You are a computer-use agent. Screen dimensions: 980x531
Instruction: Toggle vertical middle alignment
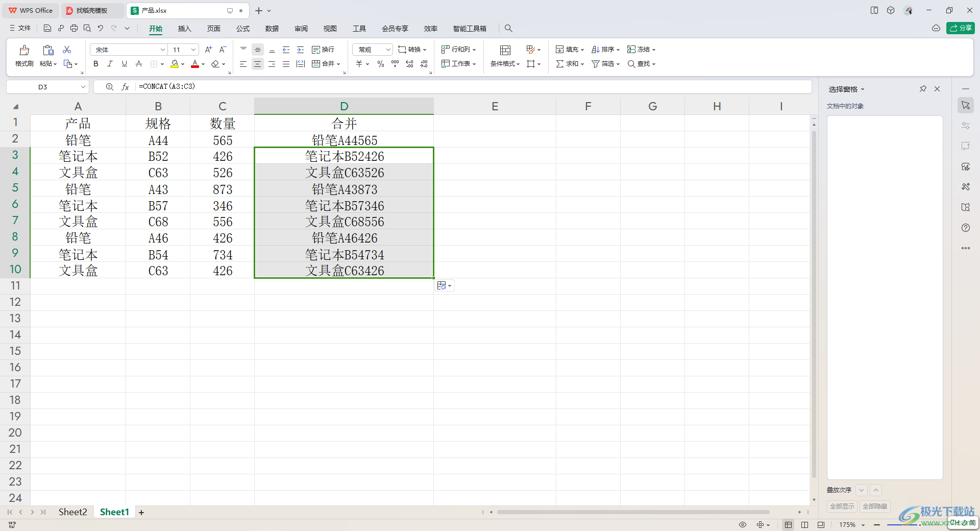pos(258,50)
